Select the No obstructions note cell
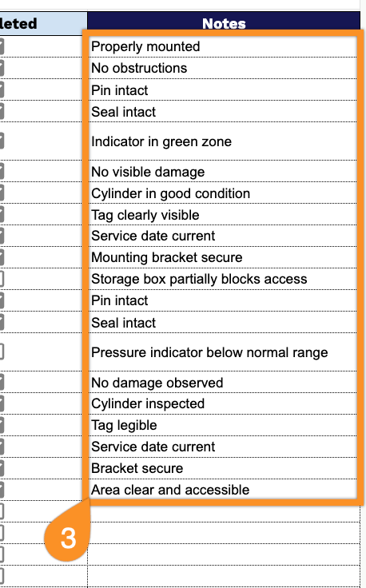 click(224, 68)
